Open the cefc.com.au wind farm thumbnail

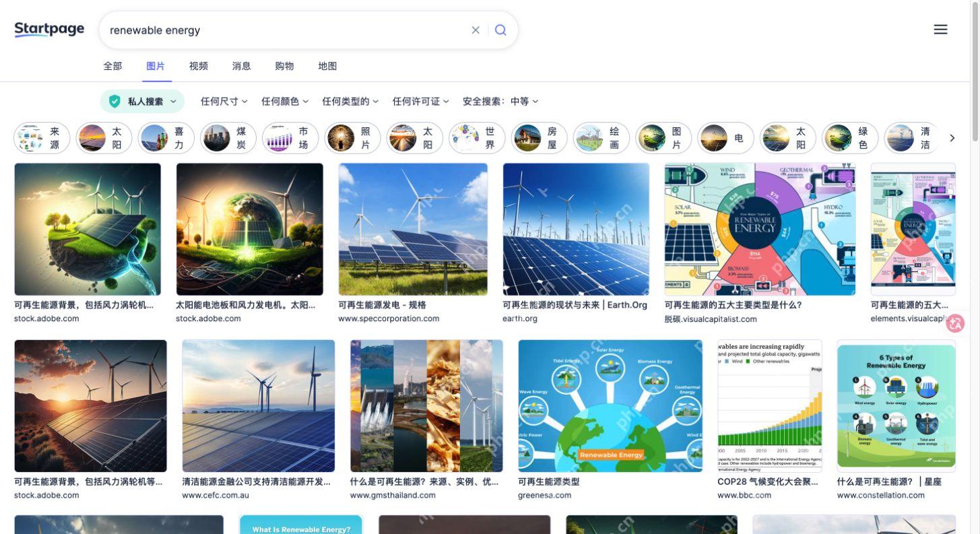point(258,405)
